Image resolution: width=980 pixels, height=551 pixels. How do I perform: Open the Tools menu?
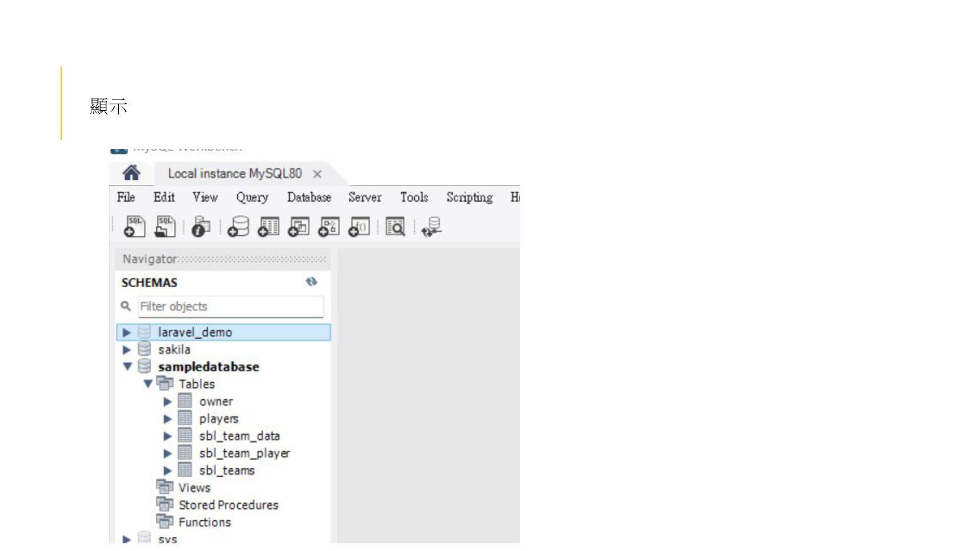414,197
